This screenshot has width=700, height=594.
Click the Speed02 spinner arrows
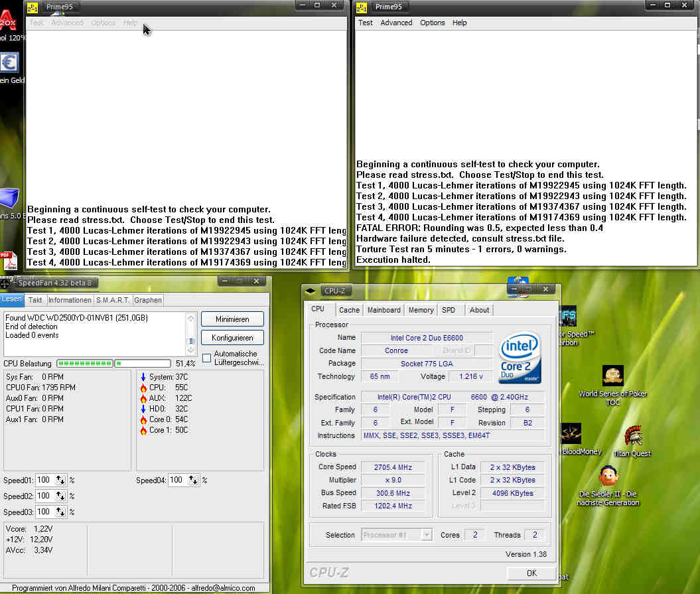(x=60, y=496)
